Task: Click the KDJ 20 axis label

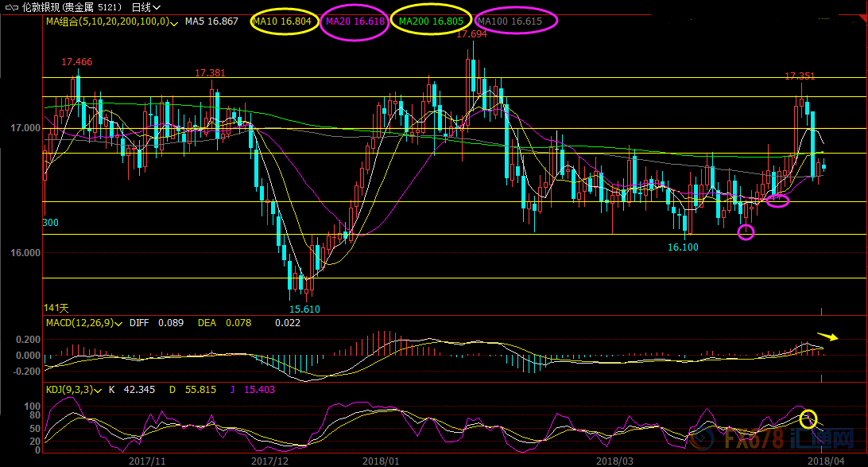Action: coord(34,442)
